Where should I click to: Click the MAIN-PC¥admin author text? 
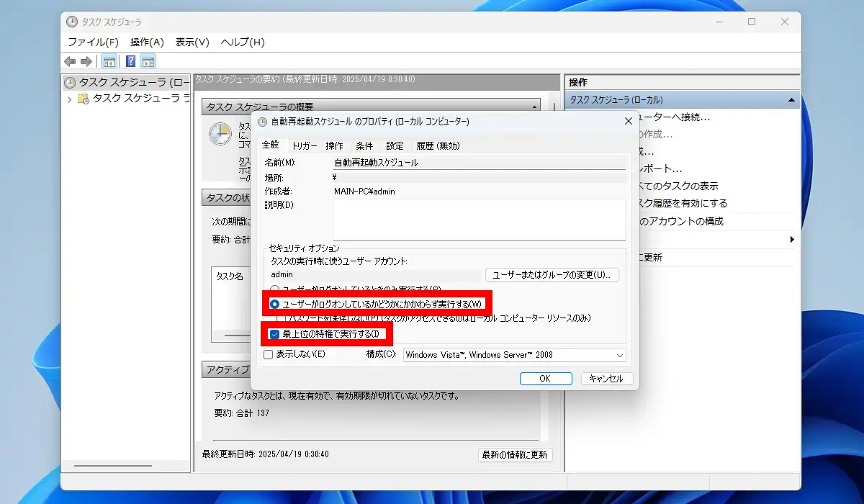[364, 192]
